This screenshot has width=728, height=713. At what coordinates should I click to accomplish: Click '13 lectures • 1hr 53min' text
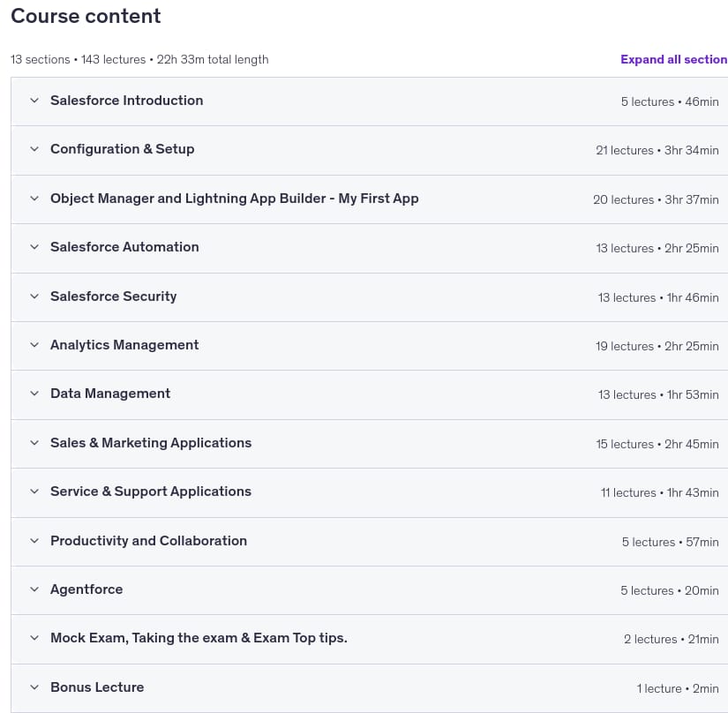click(x=658, y=395)
